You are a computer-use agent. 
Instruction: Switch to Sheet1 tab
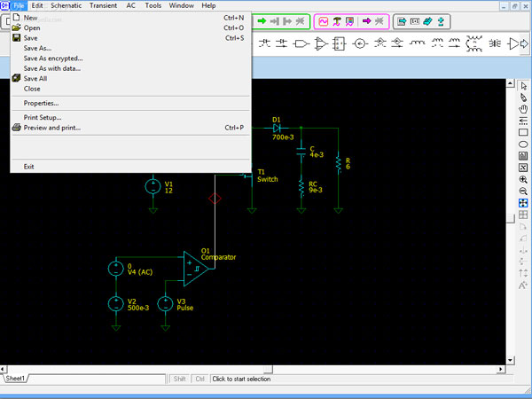pos(15,379)
